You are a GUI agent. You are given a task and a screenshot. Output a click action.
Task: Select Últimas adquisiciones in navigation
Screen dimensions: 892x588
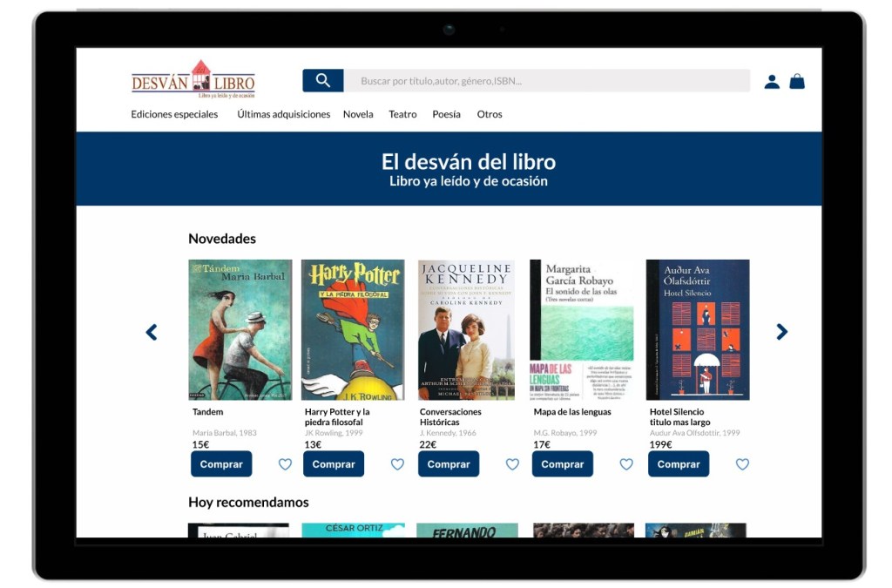pyautogui.click(x=284, y=114)
